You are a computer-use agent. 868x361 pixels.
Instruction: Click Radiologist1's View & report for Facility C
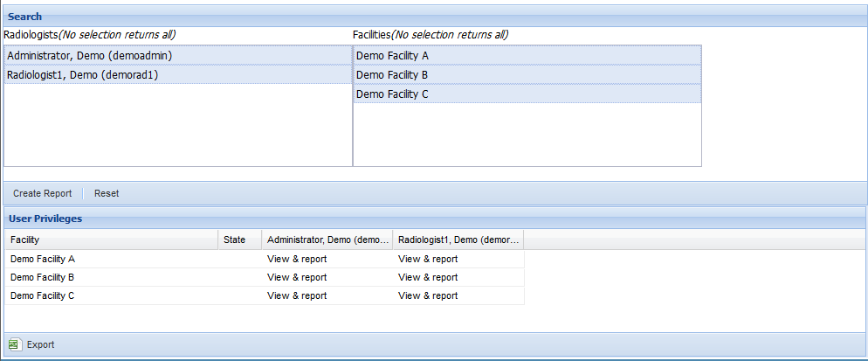tap(428, 295)
